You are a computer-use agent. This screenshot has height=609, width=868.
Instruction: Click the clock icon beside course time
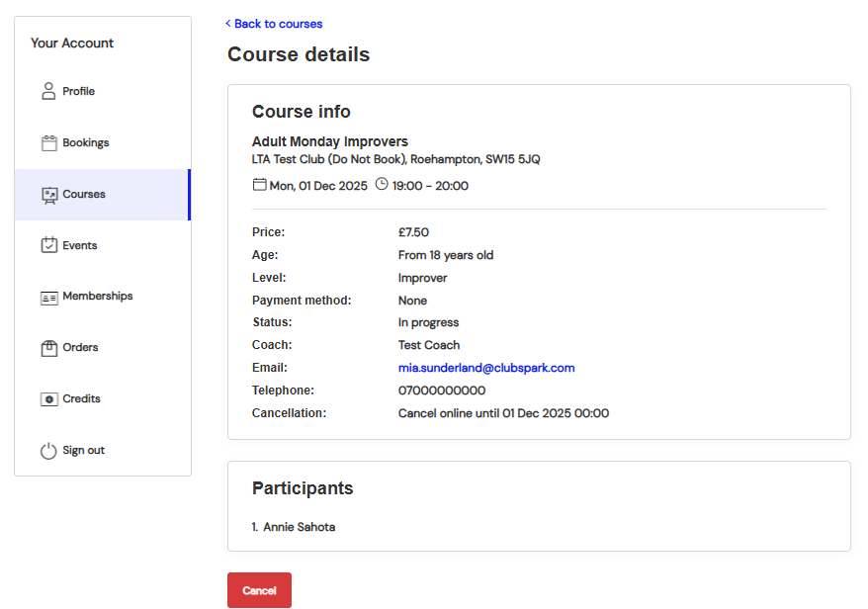pos(382,185)
